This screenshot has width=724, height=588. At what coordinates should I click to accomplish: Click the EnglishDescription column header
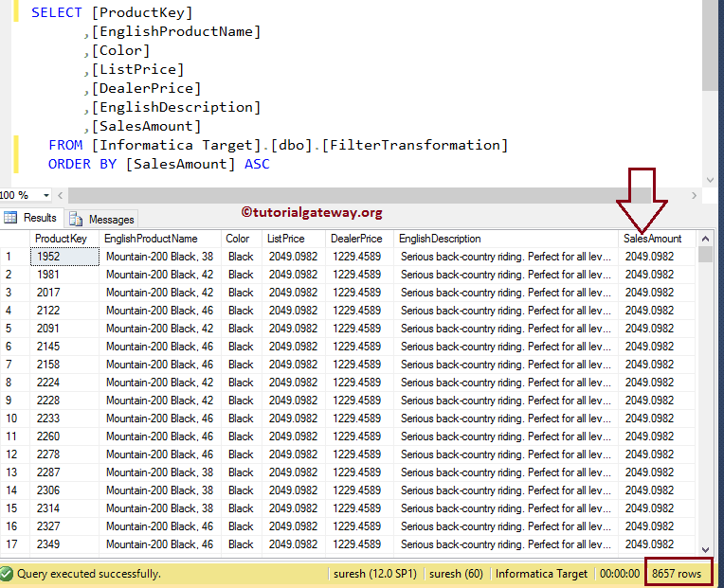click(506, 239)
